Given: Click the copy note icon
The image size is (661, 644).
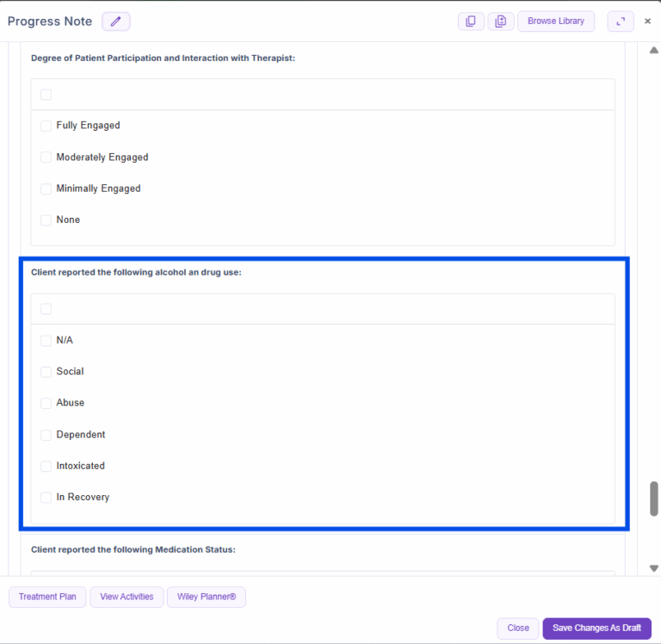Looking at the screenshot, I should click(471, 22).
